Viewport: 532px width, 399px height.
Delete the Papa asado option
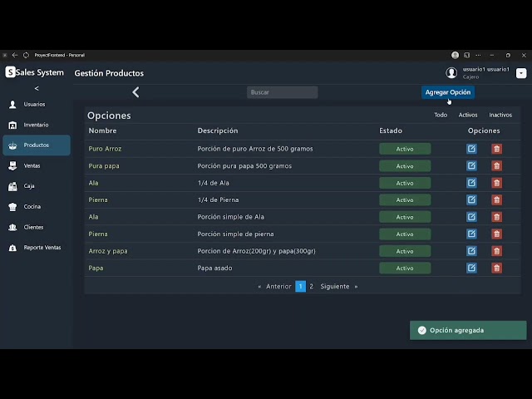click(x=496, y=268)
